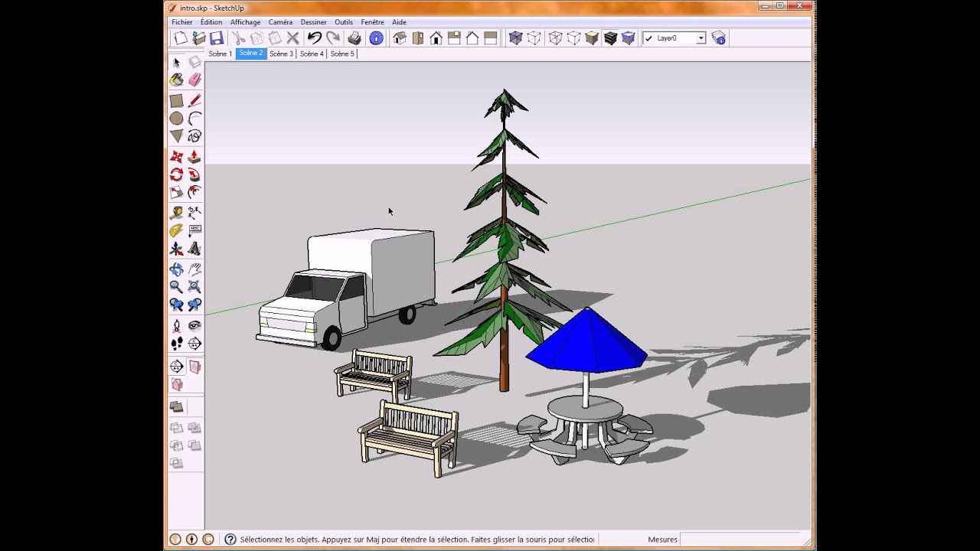This screenshot has height=551, width=980.
Task: Select the Rectangle drawing tool
Action: click(176, 100)
